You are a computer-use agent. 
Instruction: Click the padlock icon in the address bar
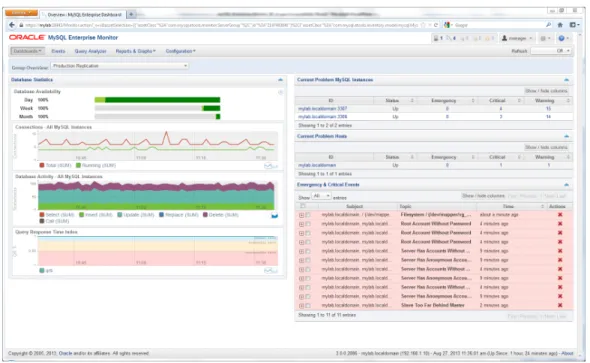click(x=21, y=25)
